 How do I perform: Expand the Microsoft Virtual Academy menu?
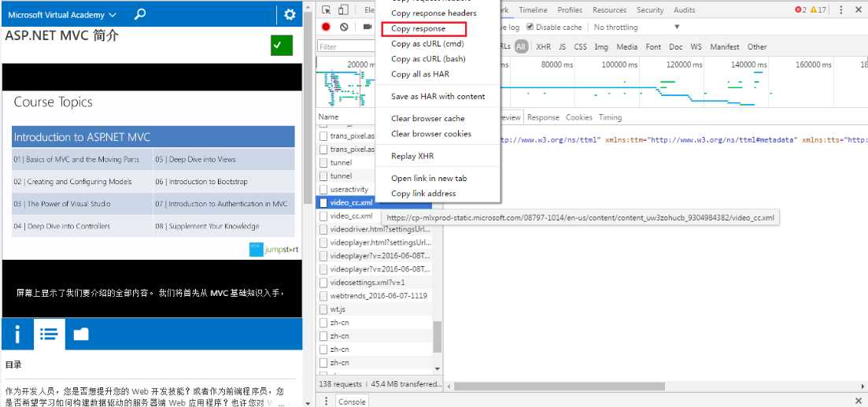click(x=62, y=15)
